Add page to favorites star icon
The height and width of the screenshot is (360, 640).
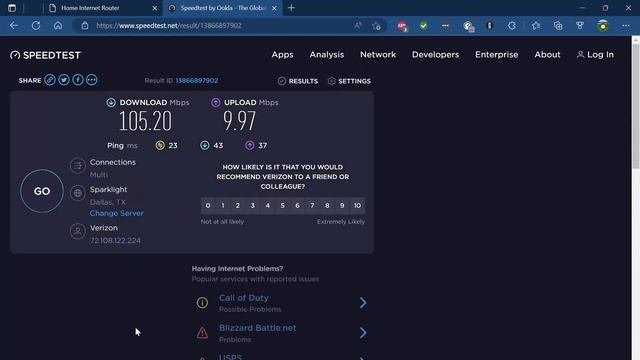(376, 26)
